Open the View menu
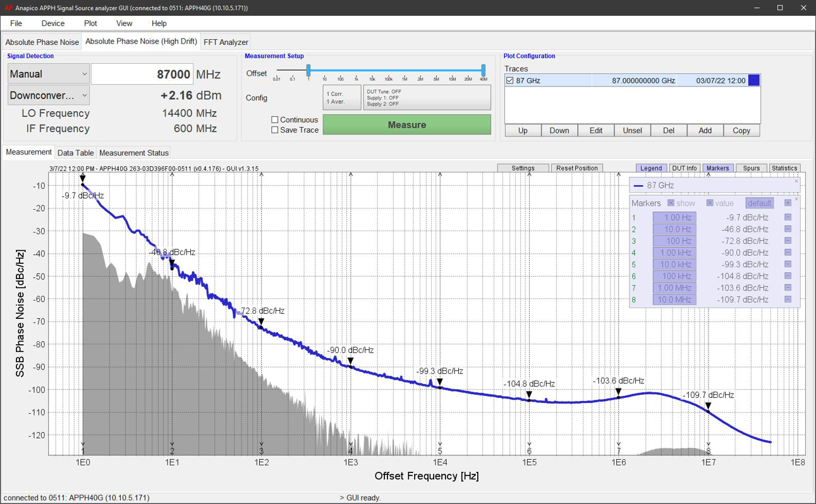 click(124, 23)
